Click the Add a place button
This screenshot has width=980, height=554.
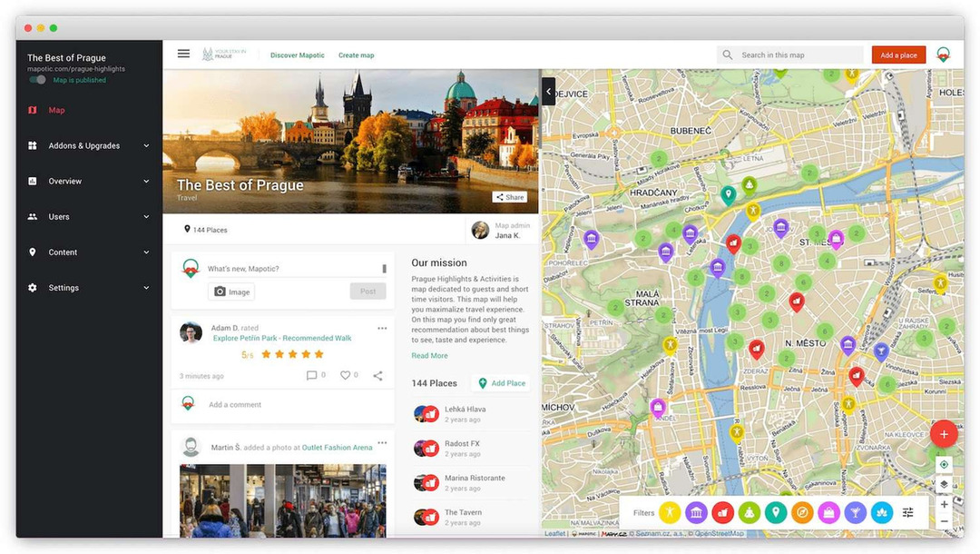(x=898, y=55)
